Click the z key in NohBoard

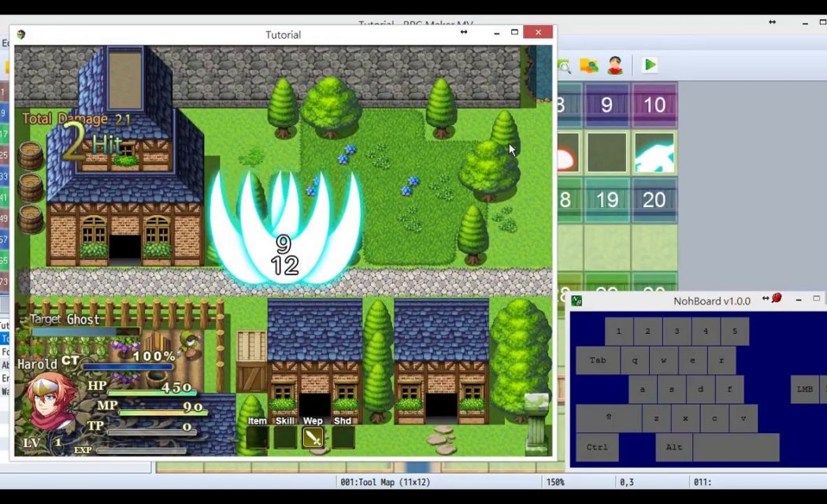(657, 418)
